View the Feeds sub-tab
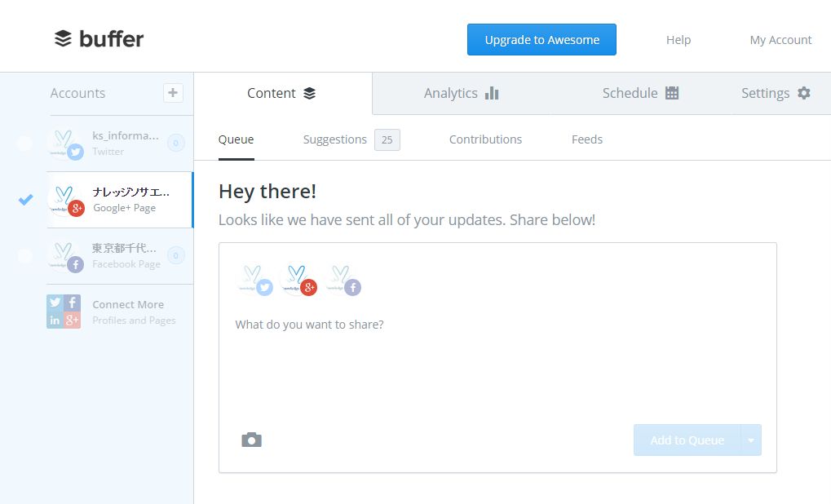The height and width of the screenshot is (504, 831). coord(587,139)
